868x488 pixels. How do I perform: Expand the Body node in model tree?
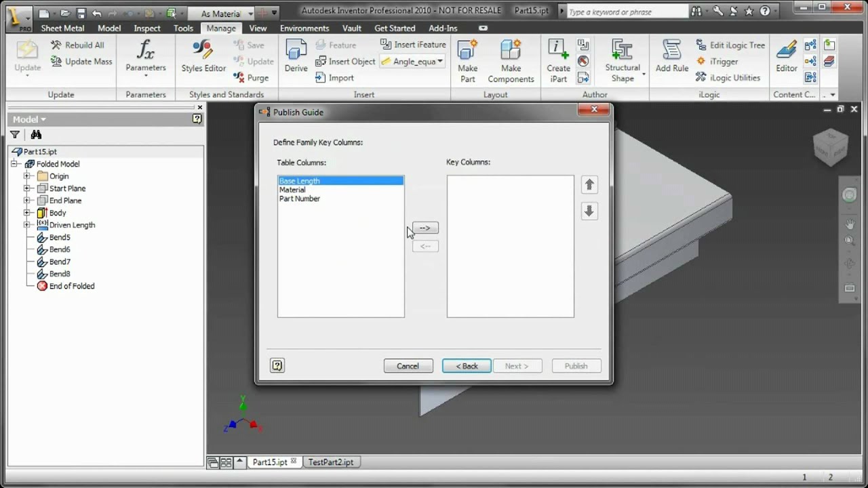click(x=27, y=213)
